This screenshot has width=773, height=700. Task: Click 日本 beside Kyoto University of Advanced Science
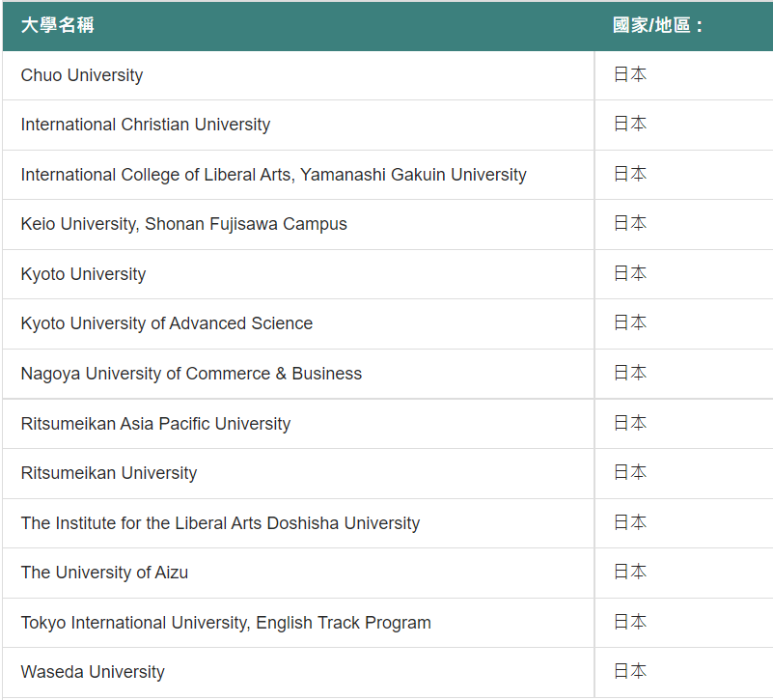[x=630, y=322]
